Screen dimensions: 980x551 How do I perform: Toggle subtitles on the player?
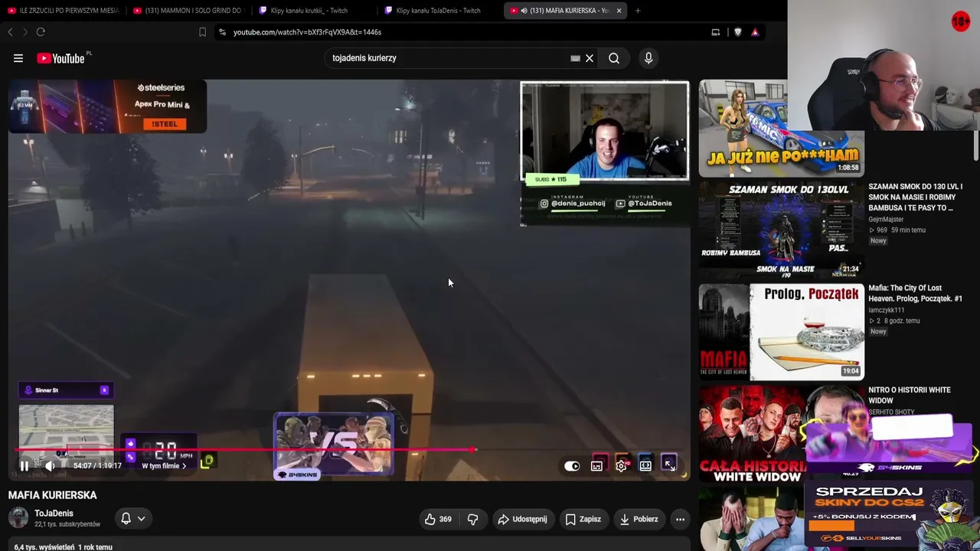596,465
